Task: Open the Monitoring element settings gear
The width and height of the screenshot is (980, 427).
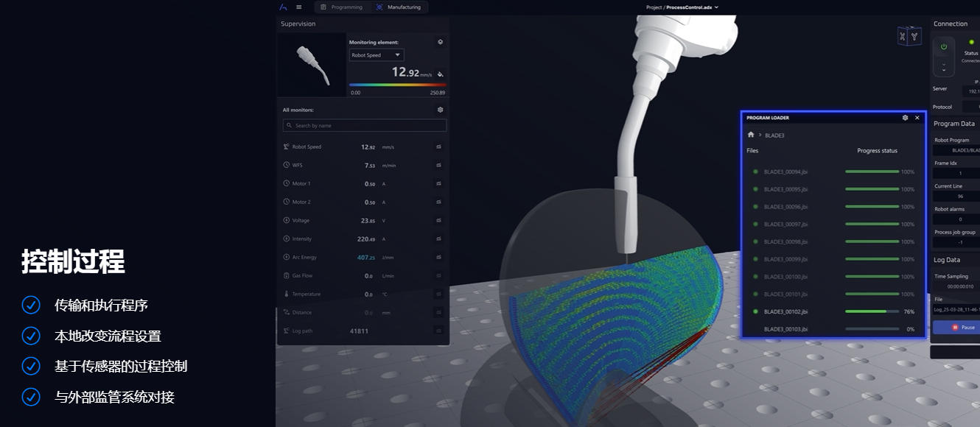Action: pyautogui.click(x=439, y=42)
